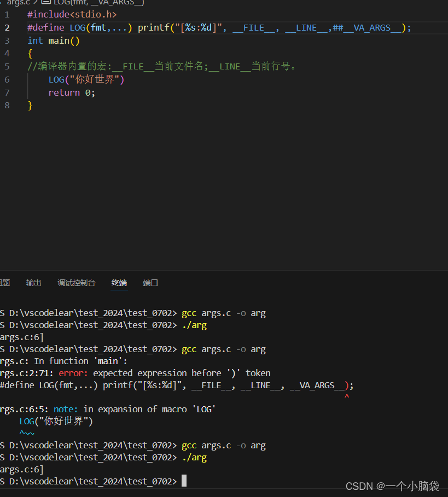Click line number 2 in gutter
The width and height of the screenshot is (448, 497).
coord(7,28)
